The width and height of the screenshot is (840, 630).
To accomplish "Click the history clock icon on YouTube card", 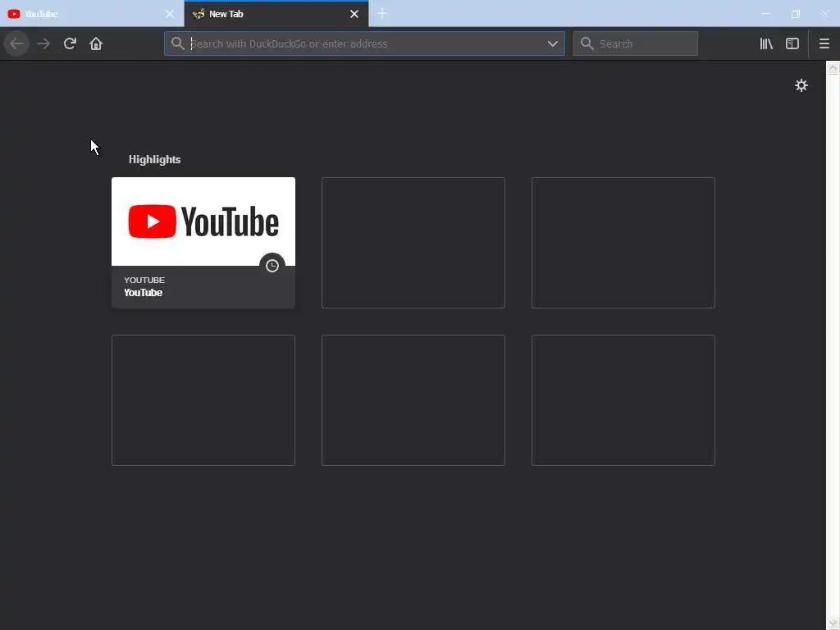I will [272, 266].
